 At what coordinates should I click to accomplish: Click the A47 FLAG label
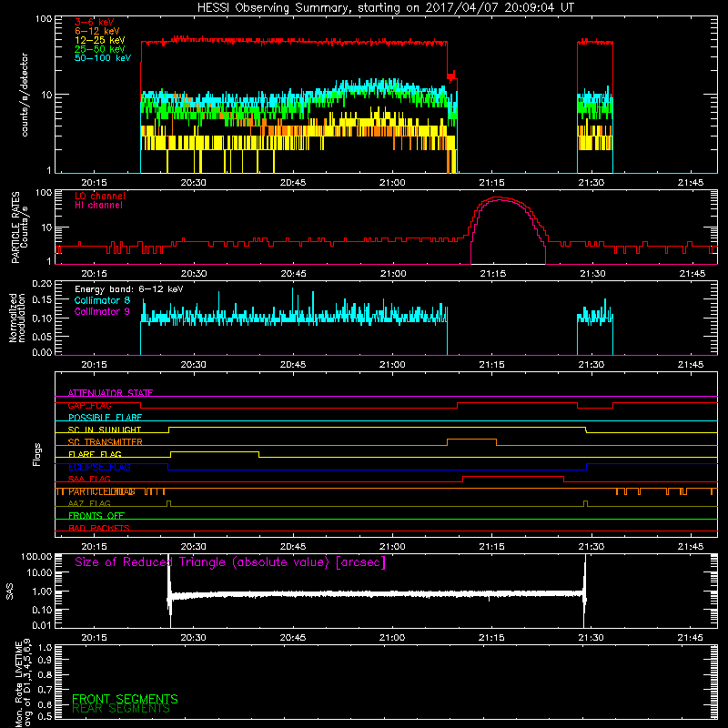pos(89,503)
